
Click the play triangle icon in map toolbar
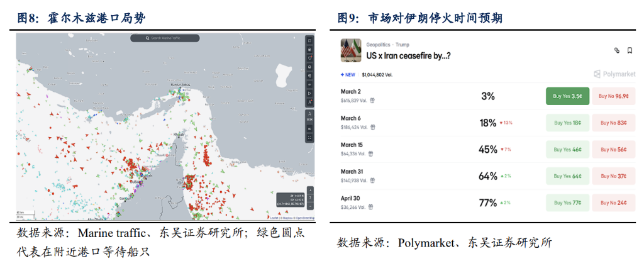309,93
